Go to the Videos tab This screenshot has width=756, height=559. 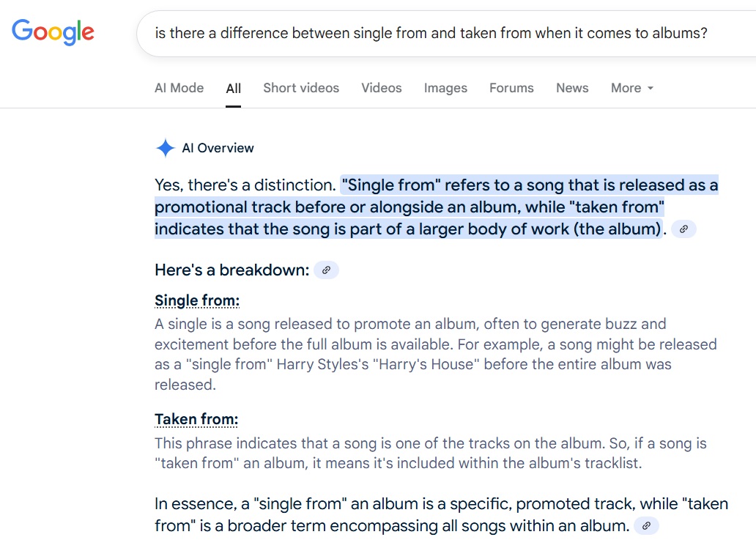(x=381, y=88)
